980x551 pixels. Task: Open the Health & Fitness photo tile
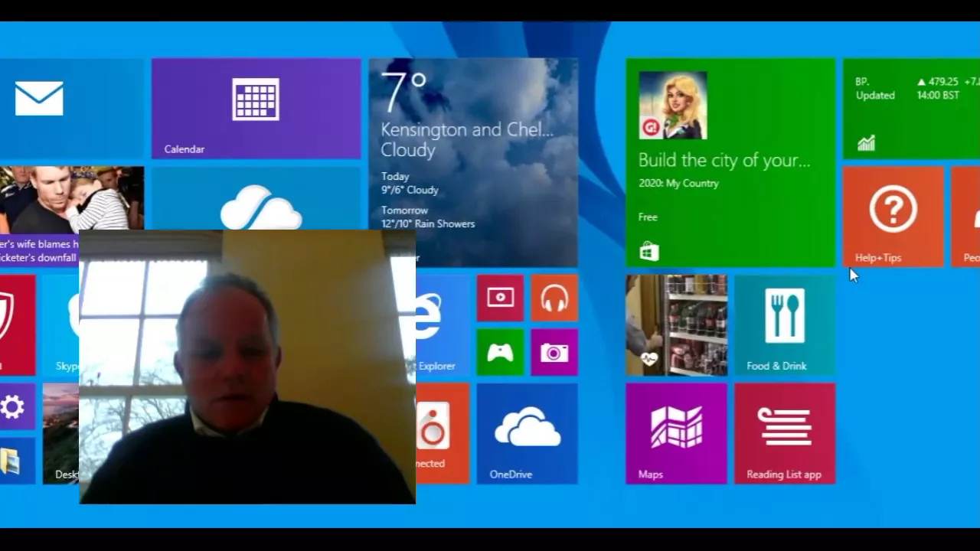[x=676, y=325]
